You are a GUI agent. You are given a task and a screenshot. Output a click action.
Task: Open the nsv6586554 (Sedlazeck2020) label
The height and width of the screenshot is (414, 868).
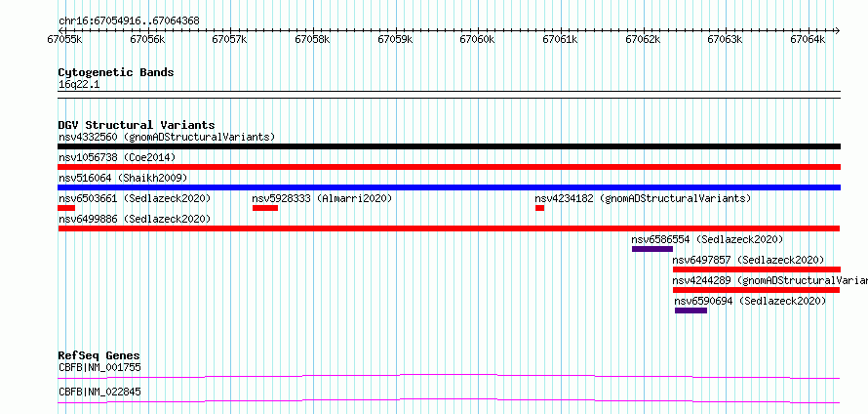pos(707,239)
